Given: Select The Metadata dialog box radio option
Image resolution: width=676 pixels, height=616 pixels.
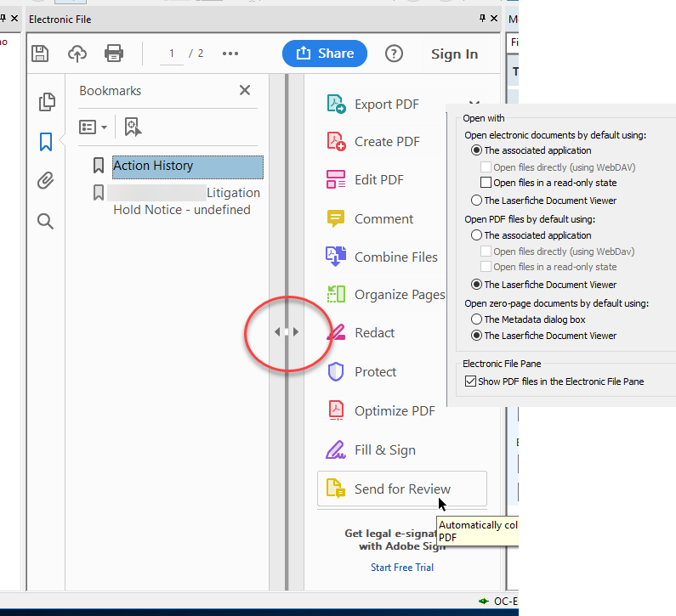Looking at the screenshot, I should click(x=476, y=319).
